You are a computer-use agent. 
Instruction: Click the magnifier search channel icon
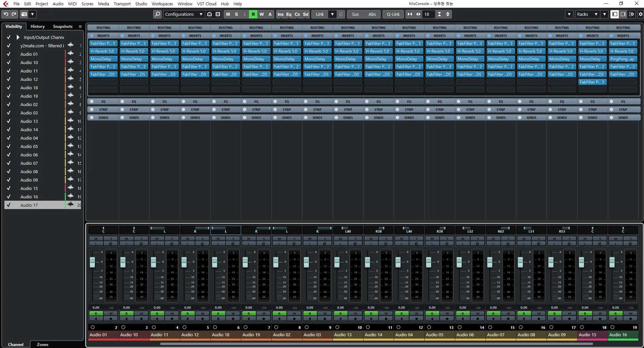click(x=157, y=14)
